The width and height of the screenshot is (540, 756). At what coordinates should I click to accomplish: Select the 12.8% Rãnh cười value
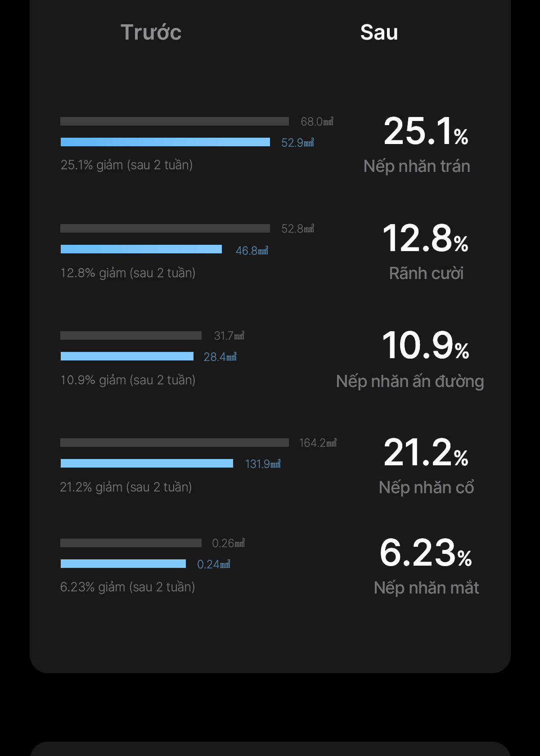point(425,238)
